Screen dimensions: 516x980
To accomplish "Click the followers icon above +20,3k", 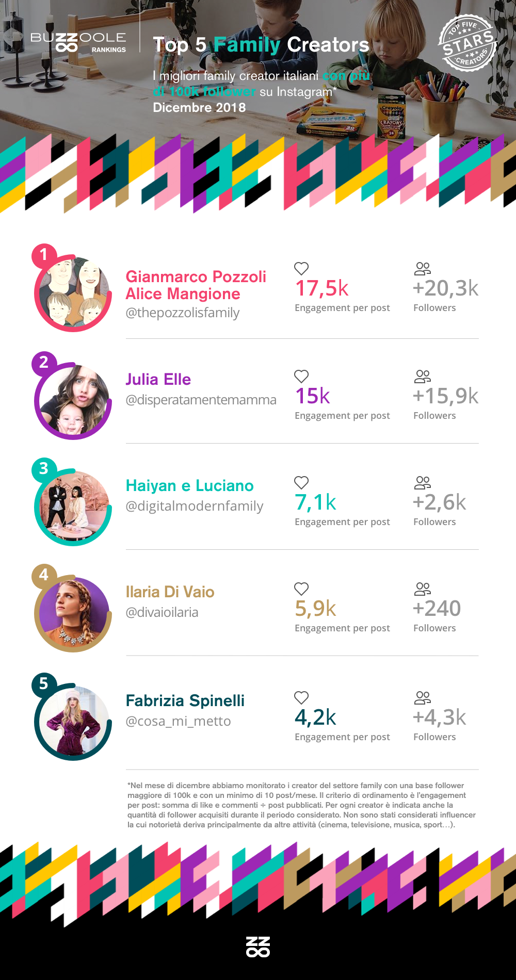I will pyautogui.click(x=422, y=268).
